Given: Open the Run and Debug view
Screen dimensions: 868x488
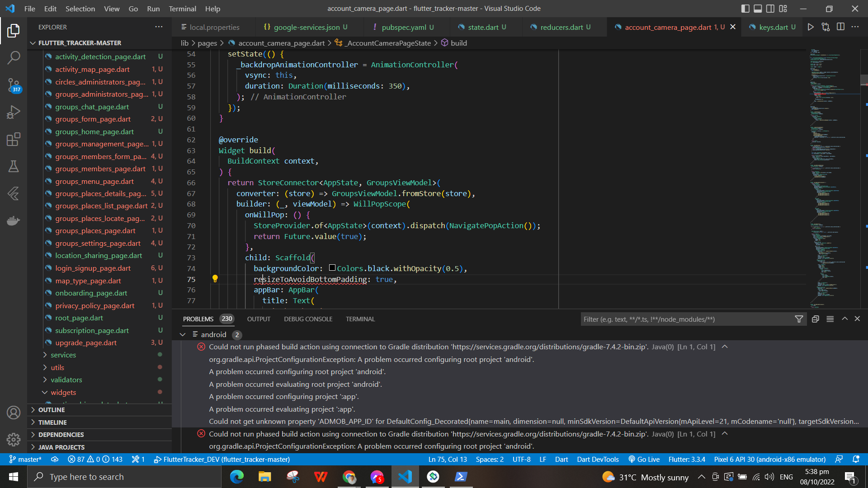Looking at the screenshot, I should point(14,112).
